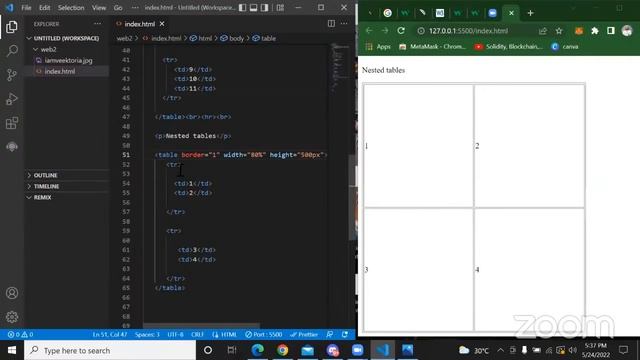
Task: Click the share icon in Chrome address bar
Action: coord(542,31)
